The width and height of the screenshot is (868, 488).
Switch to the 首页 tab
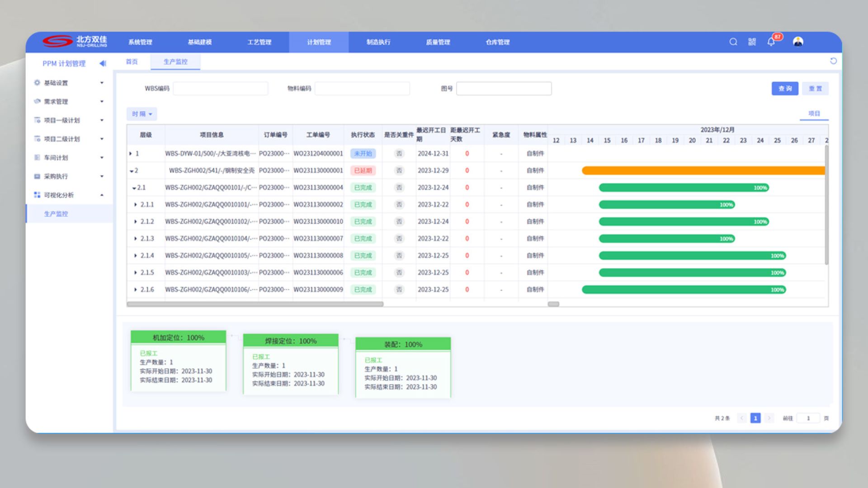pos(132,61)
